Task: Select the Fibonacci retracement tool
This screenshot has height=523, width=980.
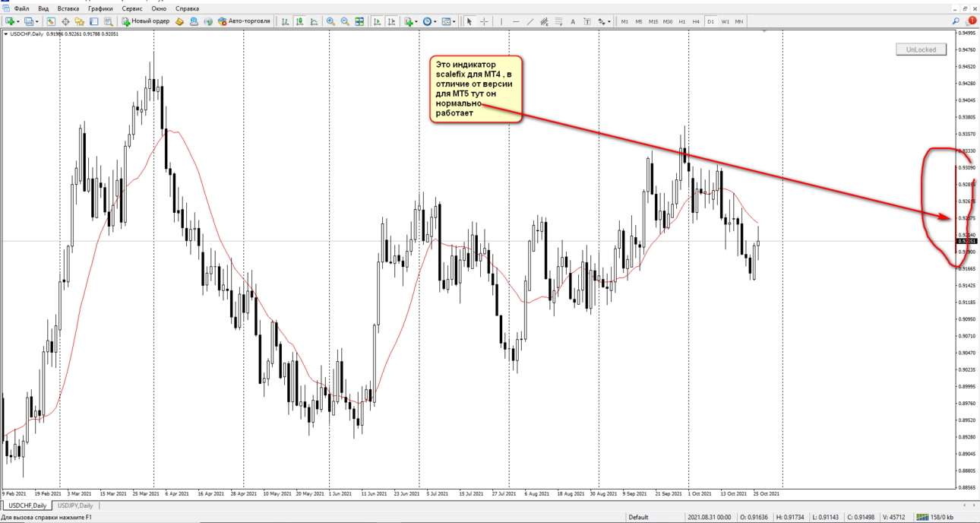Action: [x=558, y=21]
